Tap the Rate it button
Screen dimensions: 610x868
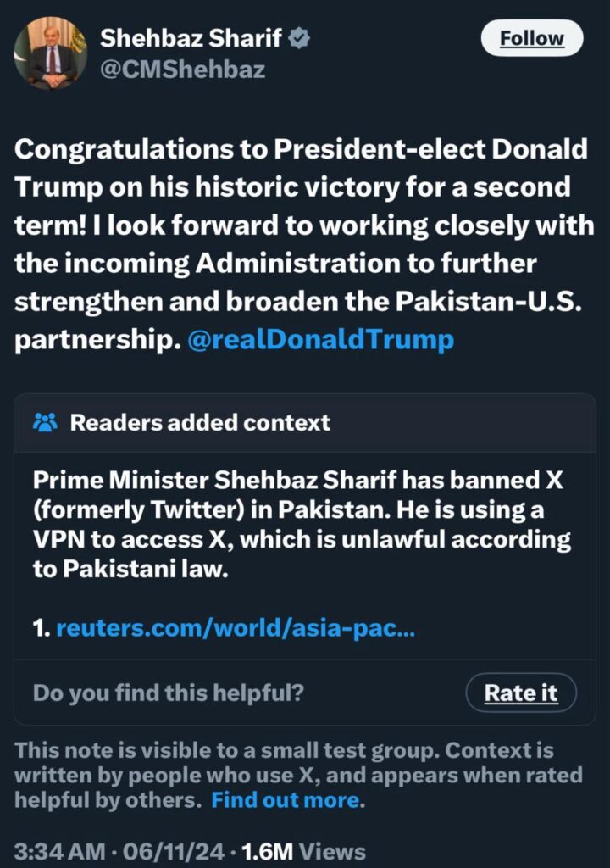click(x=520, y=693)
